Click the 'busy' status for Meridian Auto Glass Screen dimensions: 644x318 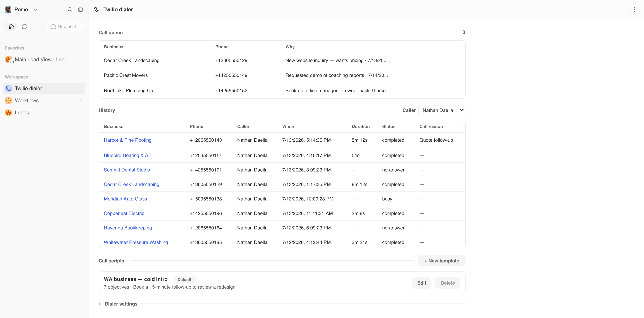tap(387, 199)
